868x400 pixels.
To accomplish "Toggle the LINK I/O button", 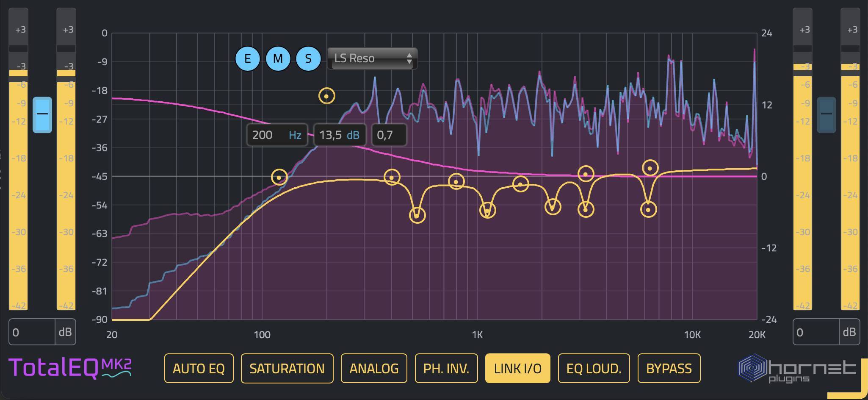I will 517,368.
